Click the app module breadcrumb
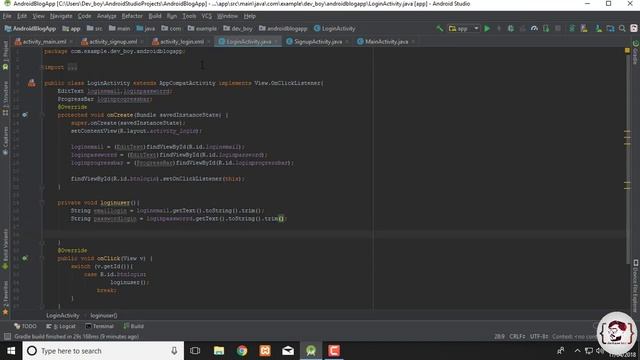 [x=71, y=29]
